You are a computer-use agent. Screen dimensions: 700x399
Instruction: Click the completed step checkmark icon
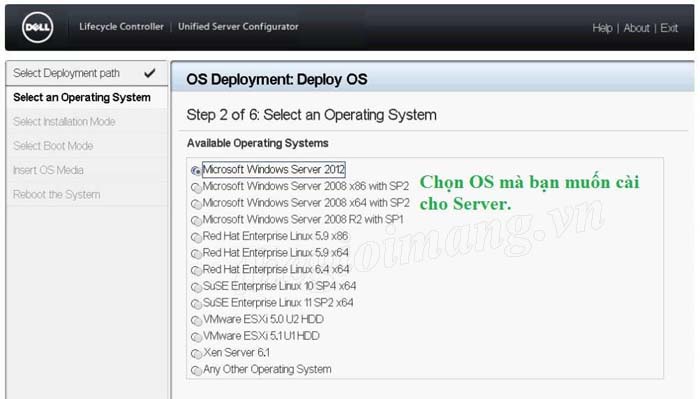(x=150, y=73)
